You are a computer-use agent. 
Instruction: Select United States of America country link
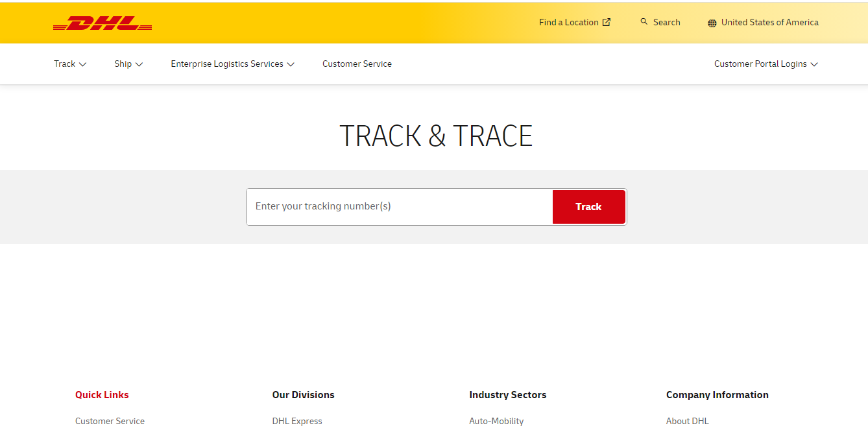coord(769,22)
